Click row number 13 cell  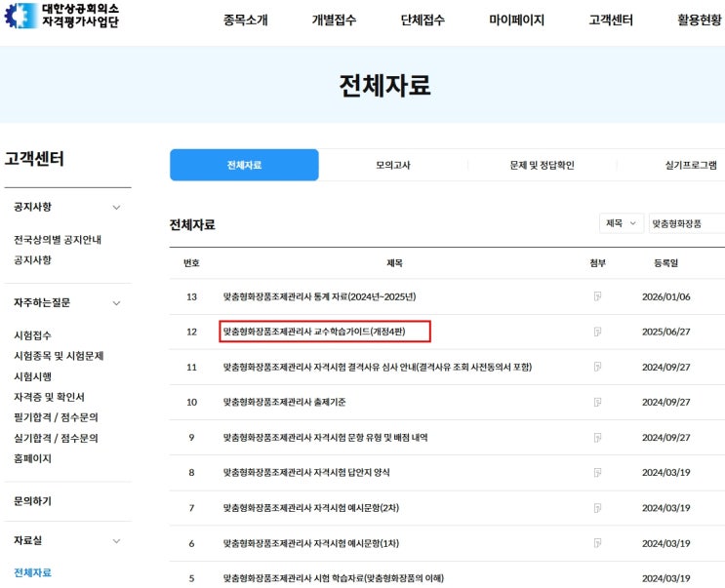[191, 296]
